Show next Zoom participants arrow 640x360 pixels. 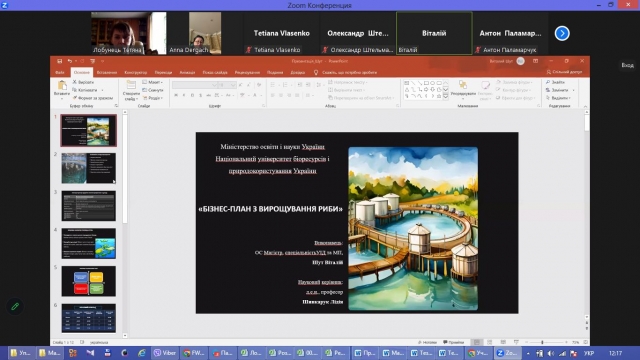point(562,33)
